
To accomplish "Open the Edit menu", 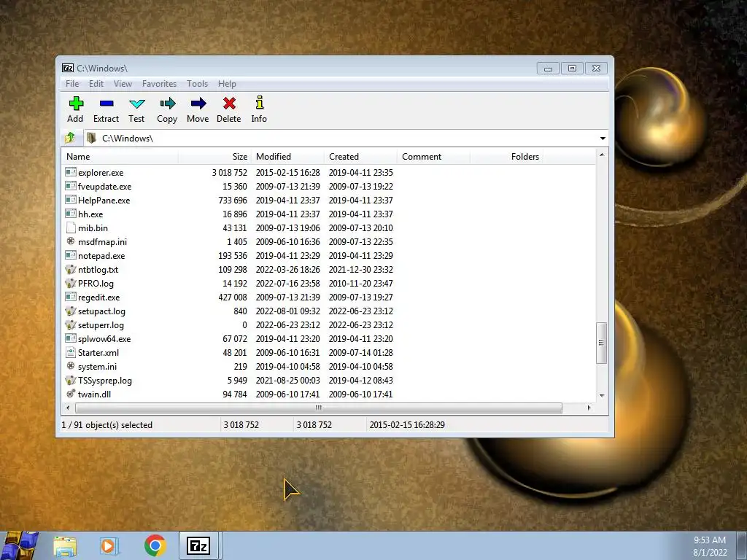I will coord(96,84).
